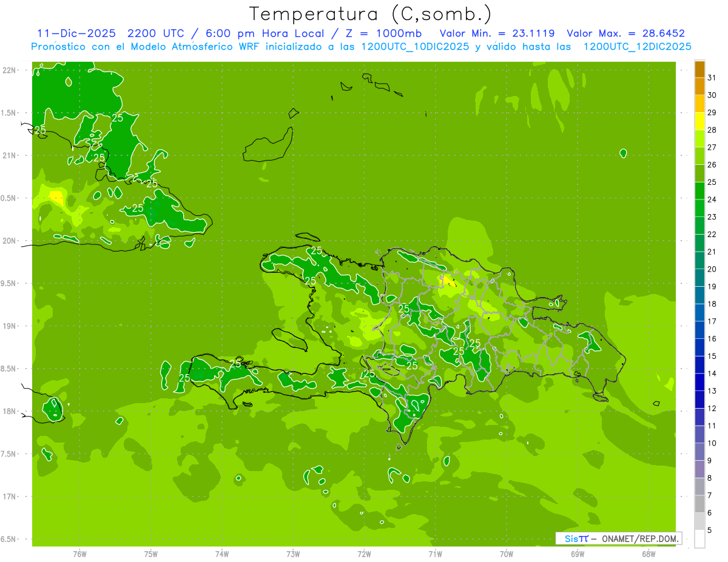Click legend scale value 21
Screen dimensions: 728x562
pos(712,252)
